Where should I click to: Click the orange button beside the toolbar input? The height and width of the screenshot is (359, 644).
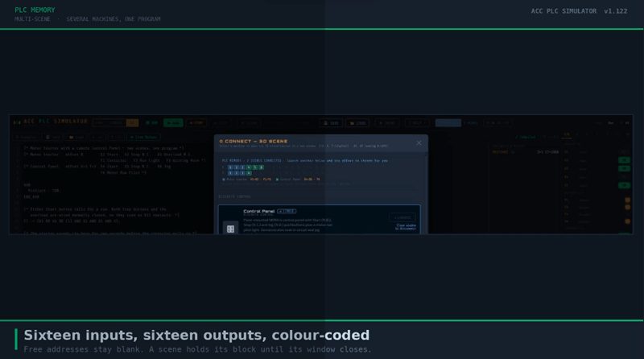click(x=132, y=123)
